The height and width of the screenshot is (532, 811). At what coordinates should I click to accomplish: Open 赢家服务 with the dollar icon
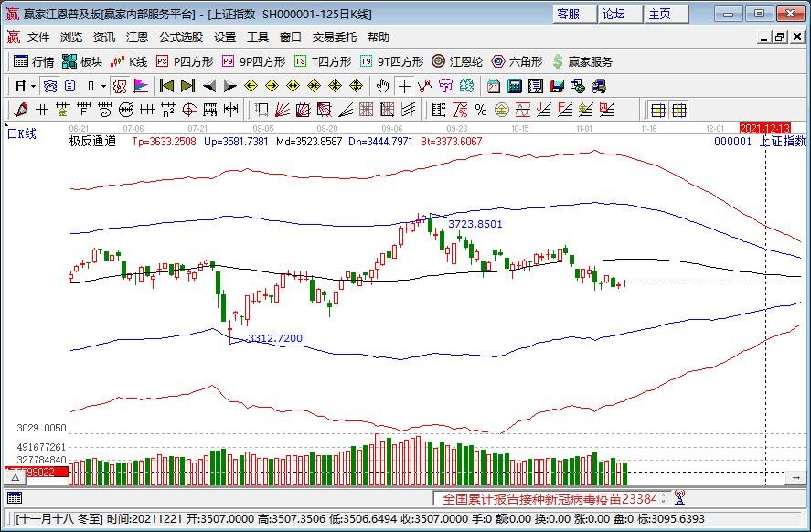[x=582, y=61]
